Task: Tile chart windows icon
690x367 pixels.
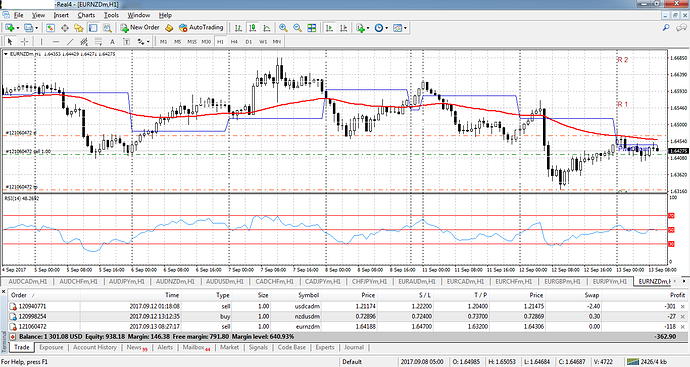Action: pos(312,28)
